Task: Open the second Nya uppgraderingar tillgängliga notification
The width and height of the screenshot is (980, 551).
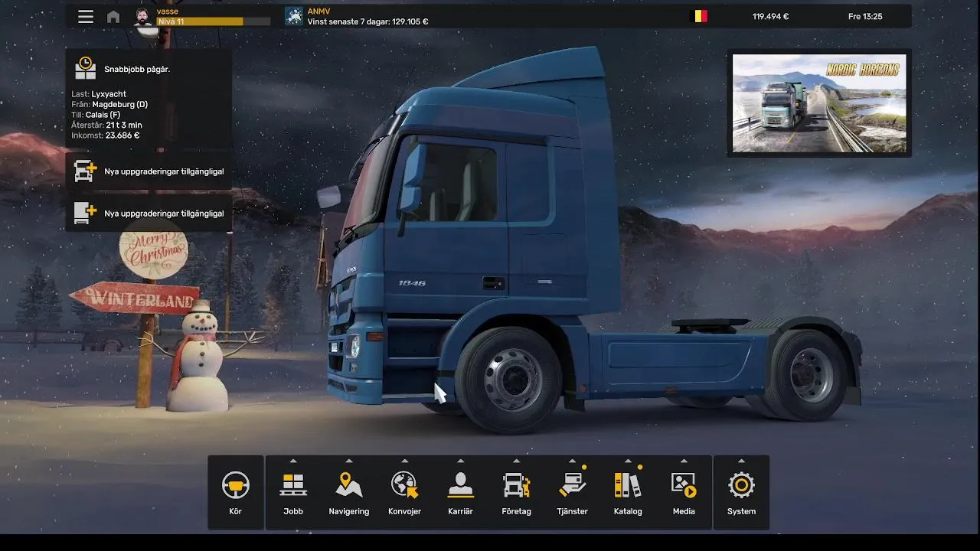Action: 149,213
